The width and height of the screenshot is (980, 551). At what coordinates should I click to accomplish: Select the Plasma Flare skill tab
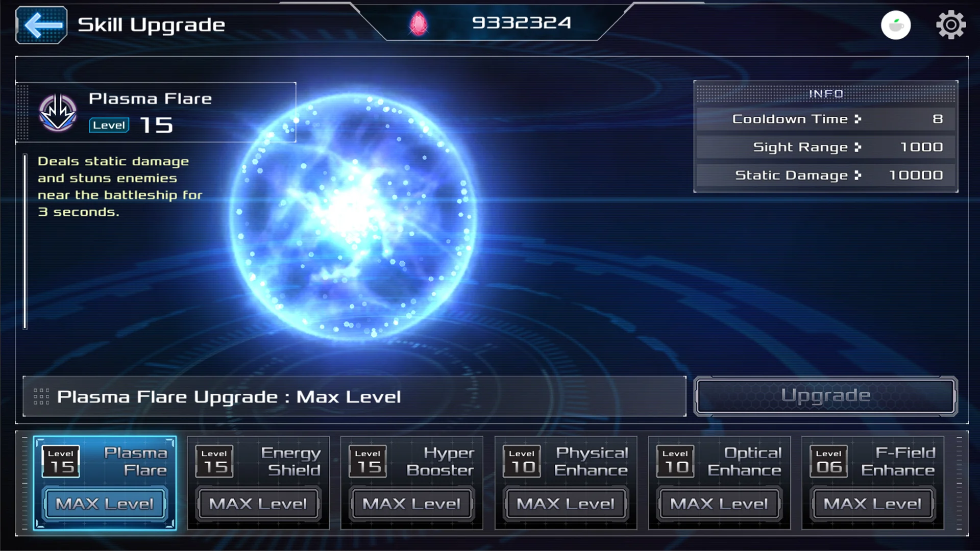pos(105,483)
